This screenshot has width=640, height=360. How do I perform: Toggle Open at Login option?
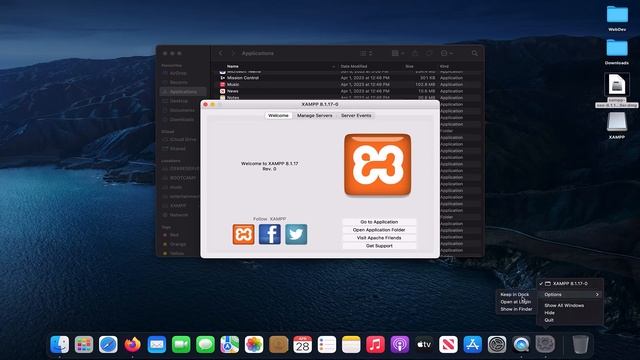[516, 302]
